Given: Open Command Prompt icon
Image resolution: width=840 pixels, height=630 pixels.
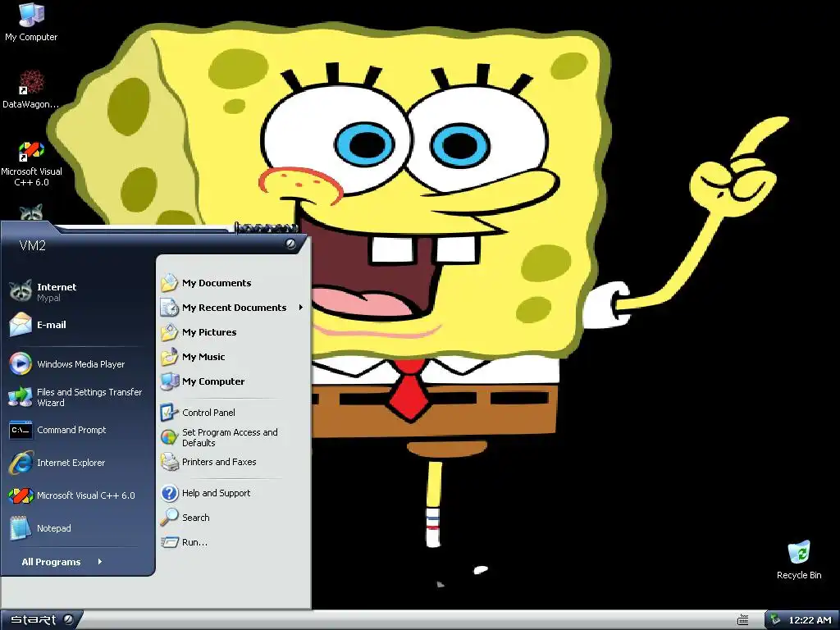Looking at the screenshot, I should 21,430.
